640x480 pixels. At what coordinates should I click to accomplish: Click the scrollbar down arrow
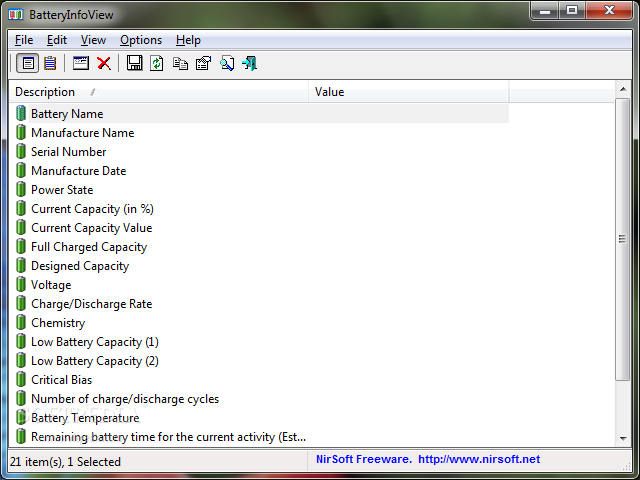tap(623, 439)
